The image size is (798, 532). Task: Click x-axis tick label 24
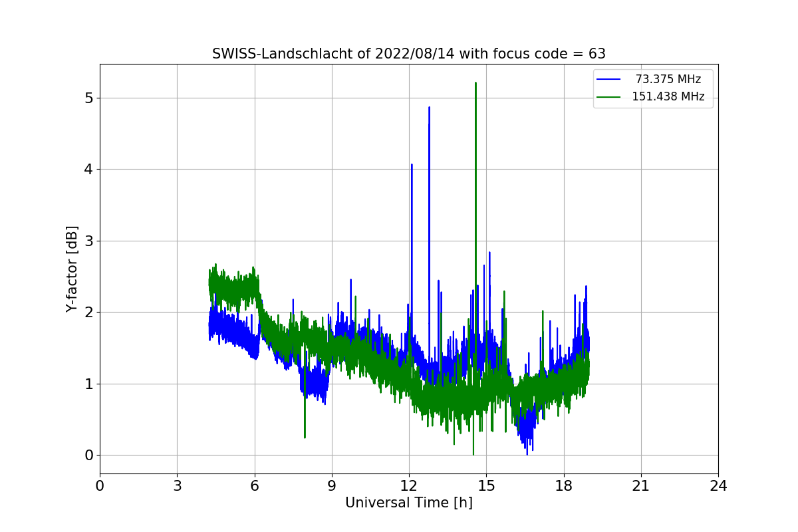point(718,486)
